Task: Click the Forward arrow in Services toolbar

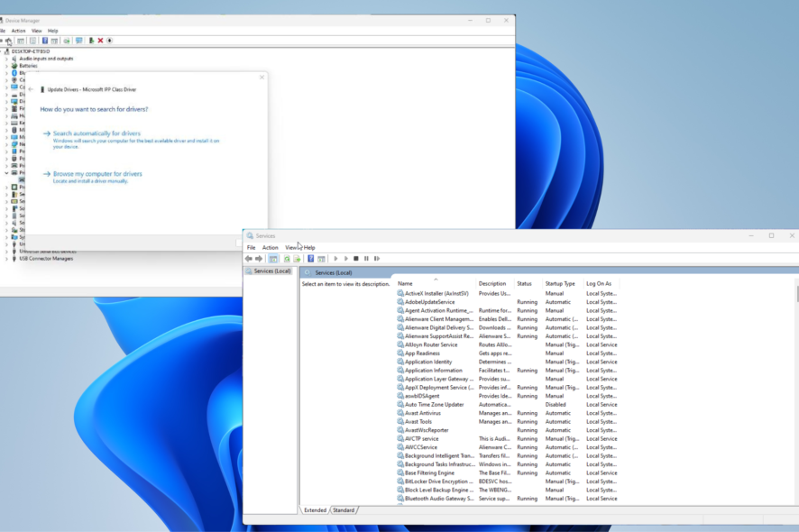Action: point(259,259)
